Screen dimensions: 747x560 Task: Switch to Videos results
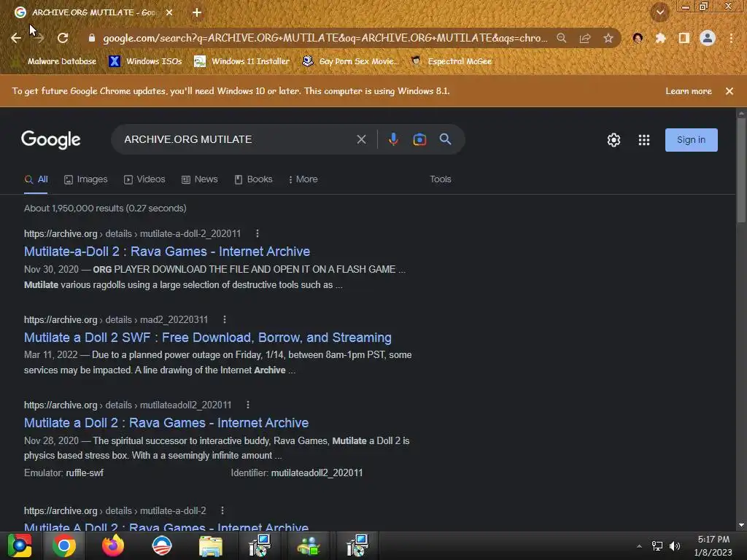144,179
